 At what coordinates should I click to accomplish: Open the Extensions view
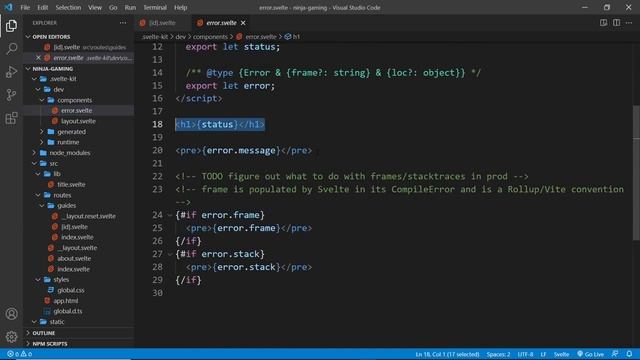pyautogui.click(x=11, y=118)
